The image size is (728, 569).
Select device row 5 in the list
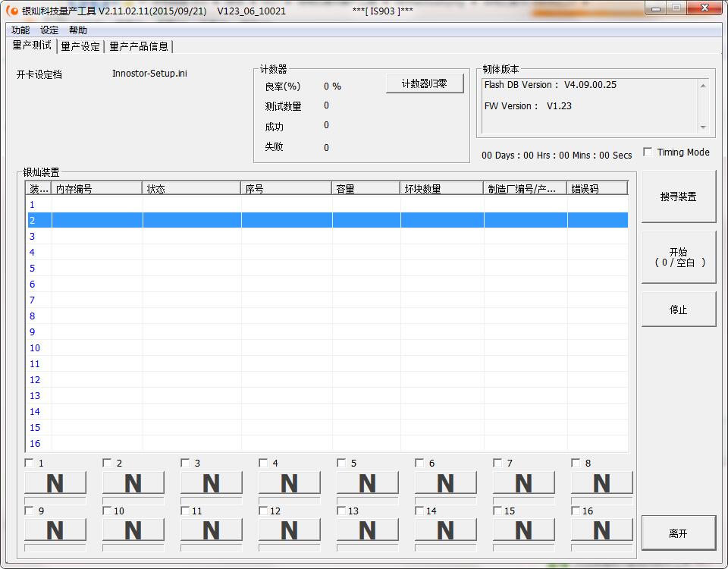click(x=303, y=269)
